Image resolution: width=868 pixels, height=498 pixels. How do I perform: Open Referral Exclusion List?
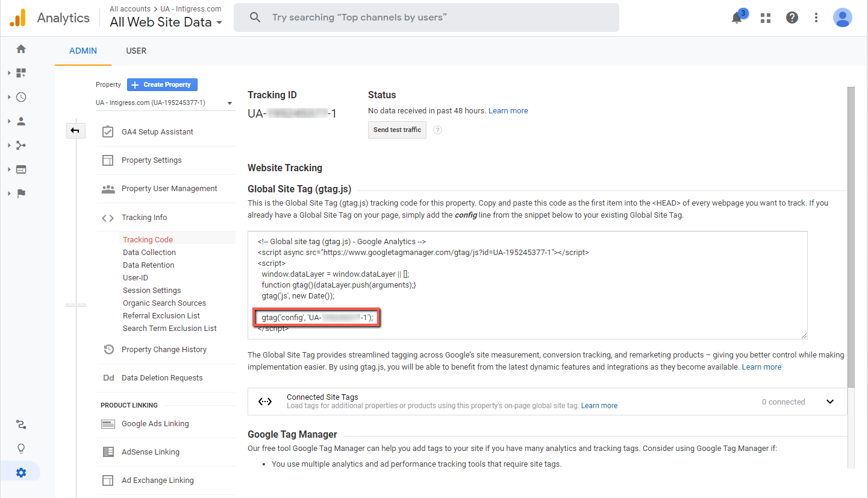point(161,316)
